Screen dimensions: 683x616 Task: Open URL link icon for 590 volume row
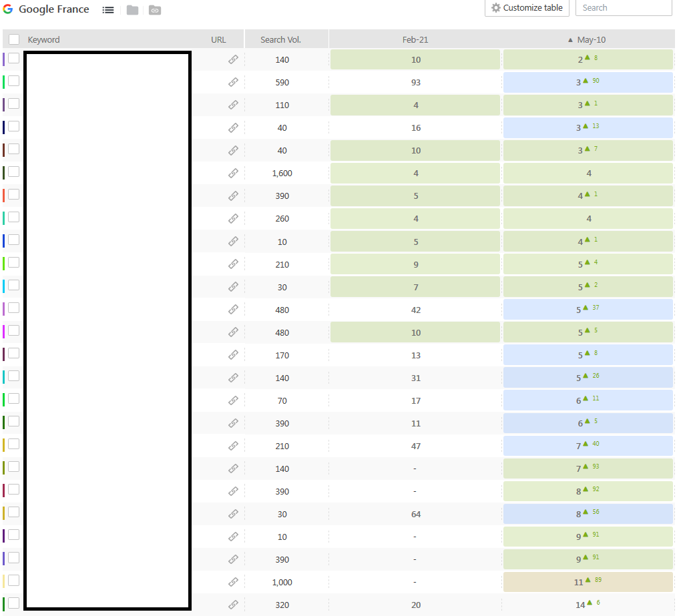tap(234, 82)
